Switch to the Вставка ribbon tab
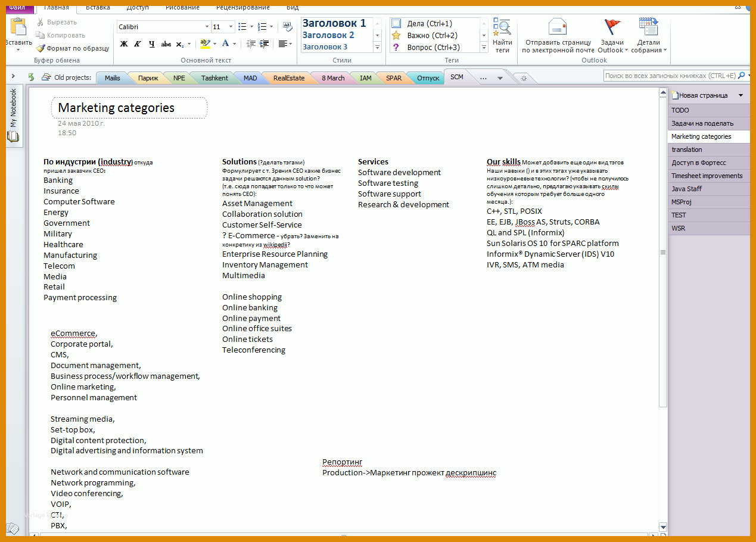This screenshot has height=542, width=756. [98, 7]
